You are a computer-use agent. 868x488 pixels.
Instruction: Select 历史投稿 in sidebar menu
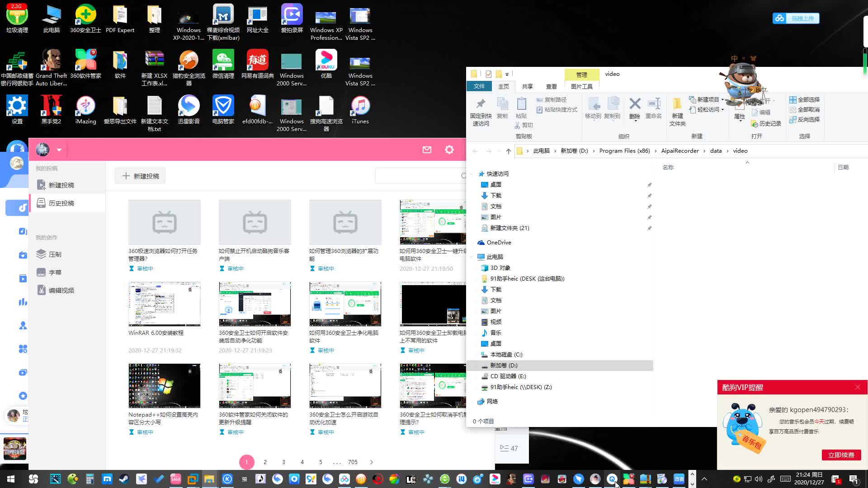pos(61,203)
